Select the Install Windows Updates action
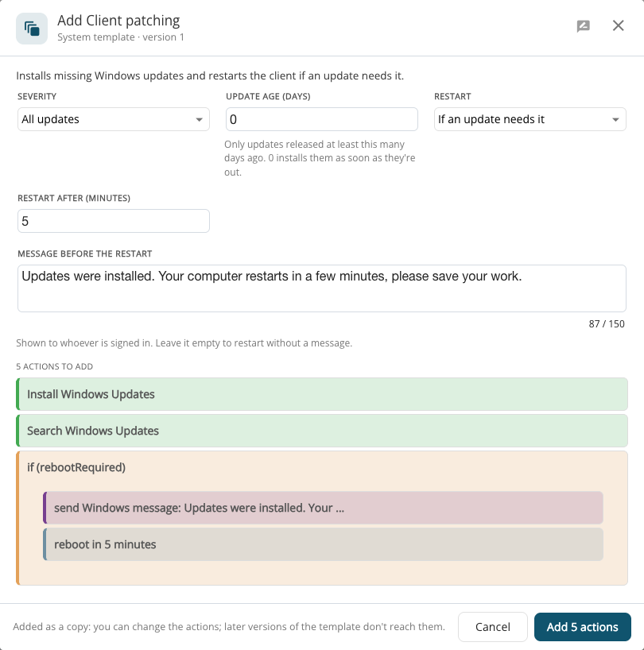Screen dimensions: 644x650 point(322,394)
